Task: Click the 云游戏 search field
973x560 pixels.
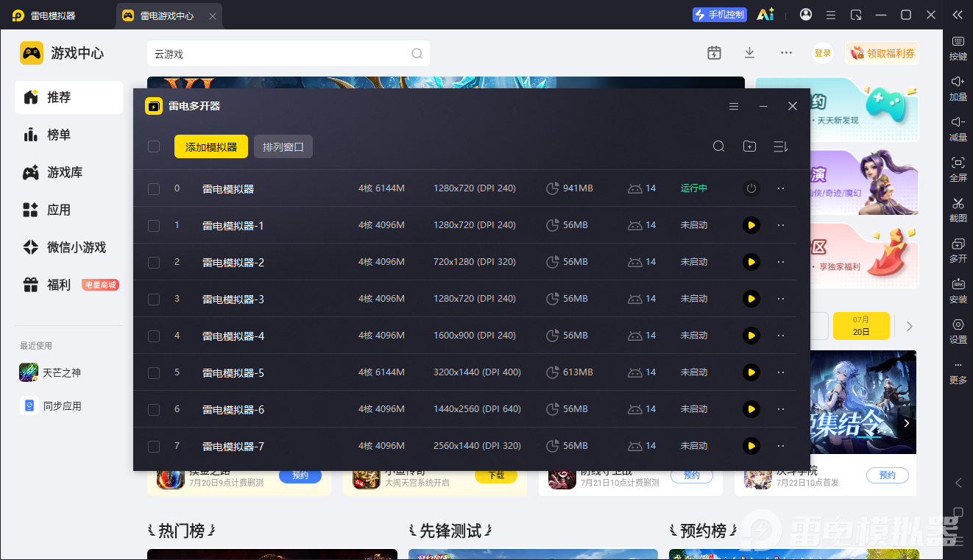Action: pyautogui.click(x=288, y=54)
